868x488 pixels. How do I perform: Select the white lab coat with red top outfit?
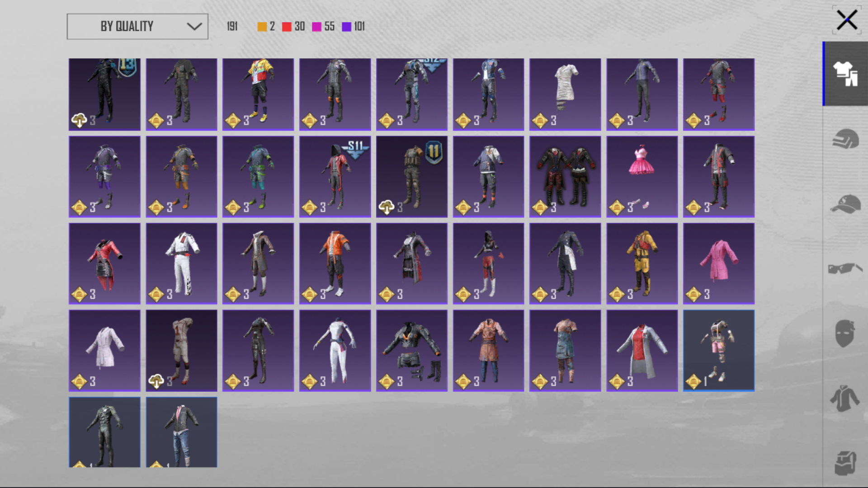pyautogui.click(x=642, y=351)
